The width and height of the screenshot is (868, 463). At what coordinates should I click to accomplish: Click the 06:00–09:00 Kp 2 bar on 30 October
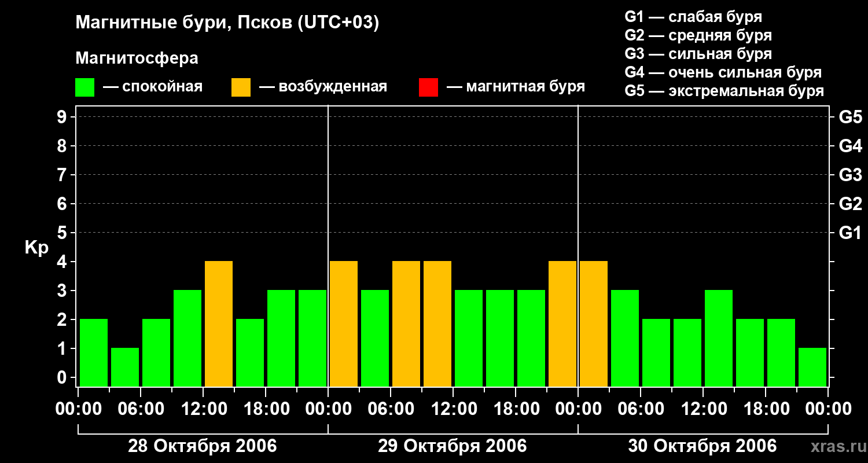pos(656,352)
